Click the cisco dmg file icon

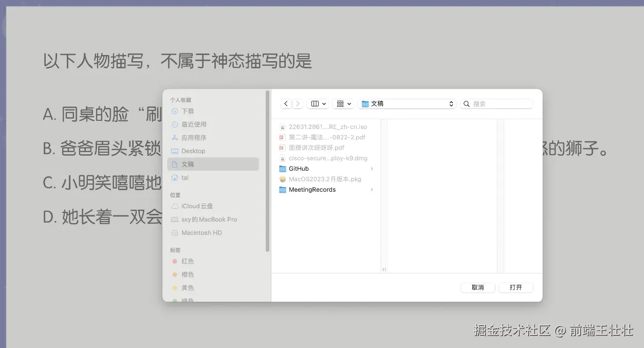(282, 158)
